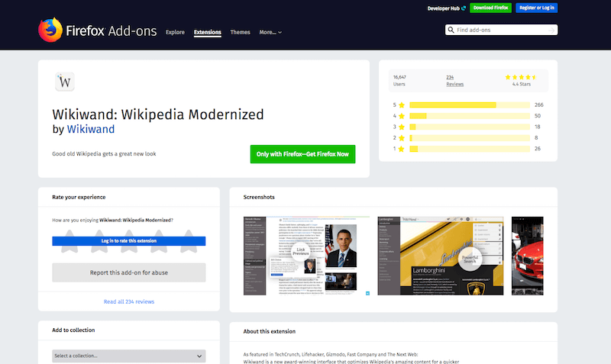Click the second rating star
The width and height of the screenshot is (611, 364).
pyautogui.click(x=99, y=241)
